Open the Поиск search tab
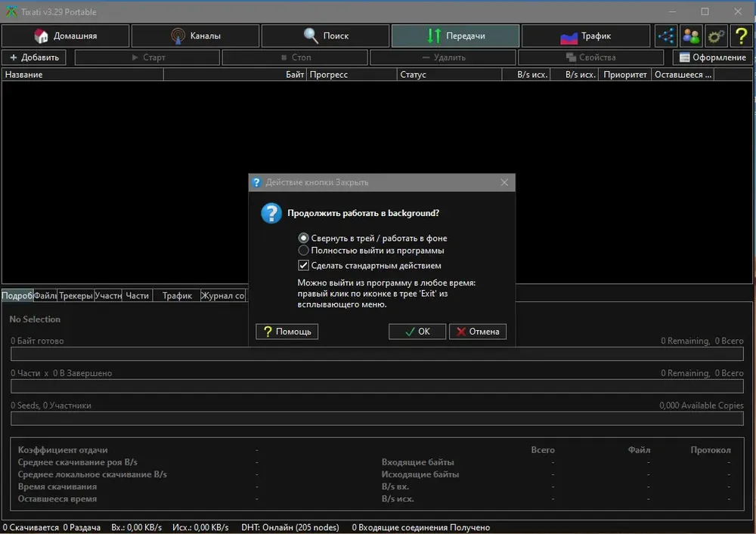Screen dimensions: 756x534 coord(325,35)
